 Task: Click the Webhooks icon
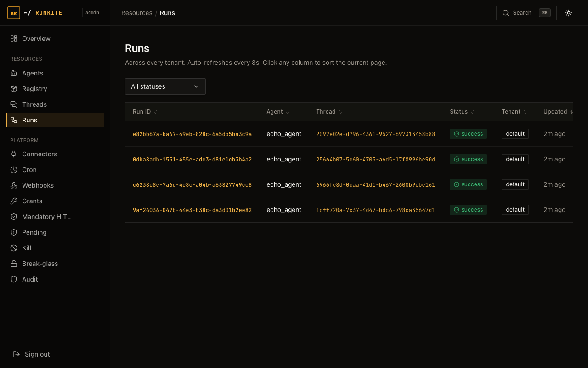[x=14, y=185]
